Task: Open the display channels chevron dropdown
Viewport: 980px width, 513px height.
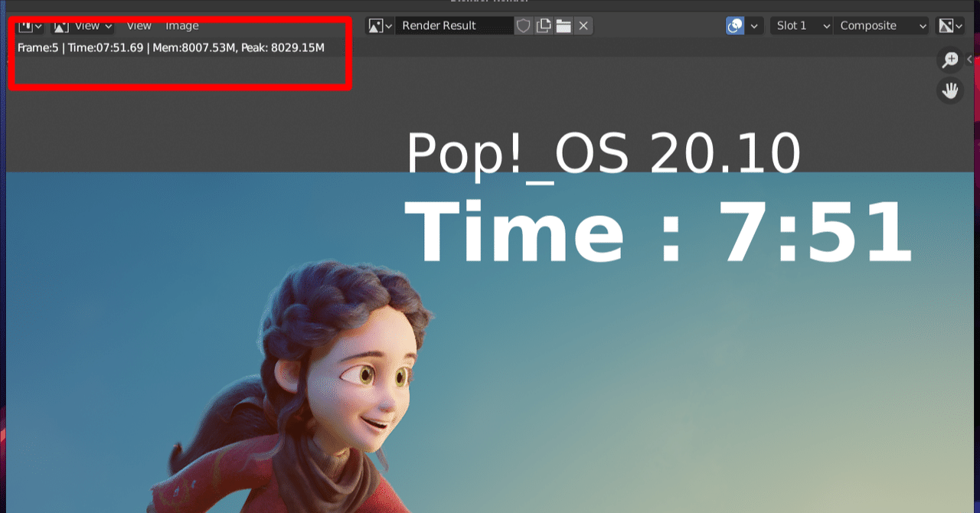Action: click(753, 25)
